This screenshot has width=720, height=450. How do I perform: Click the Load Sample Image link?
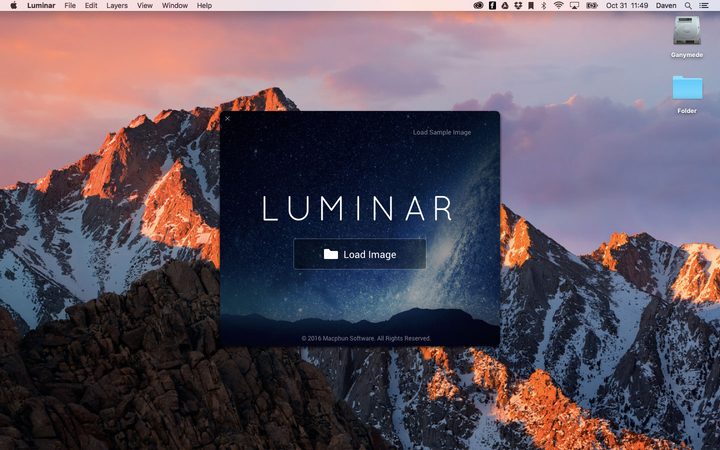tap(442, 132)
